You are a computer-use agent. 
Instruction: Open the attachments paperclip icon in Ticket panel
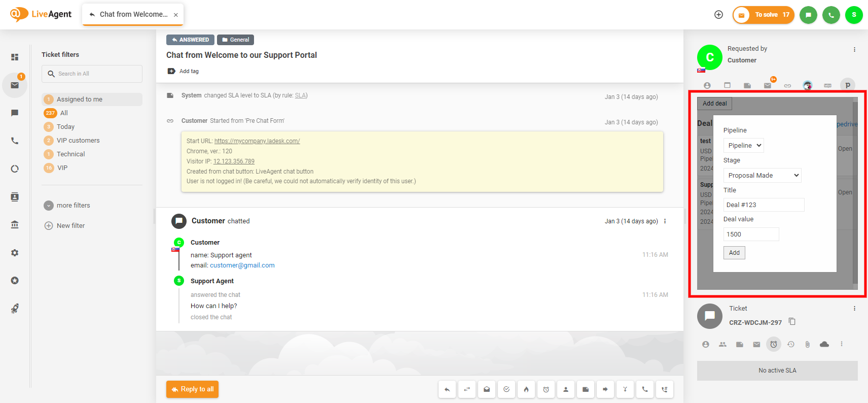tap(807, 344)
